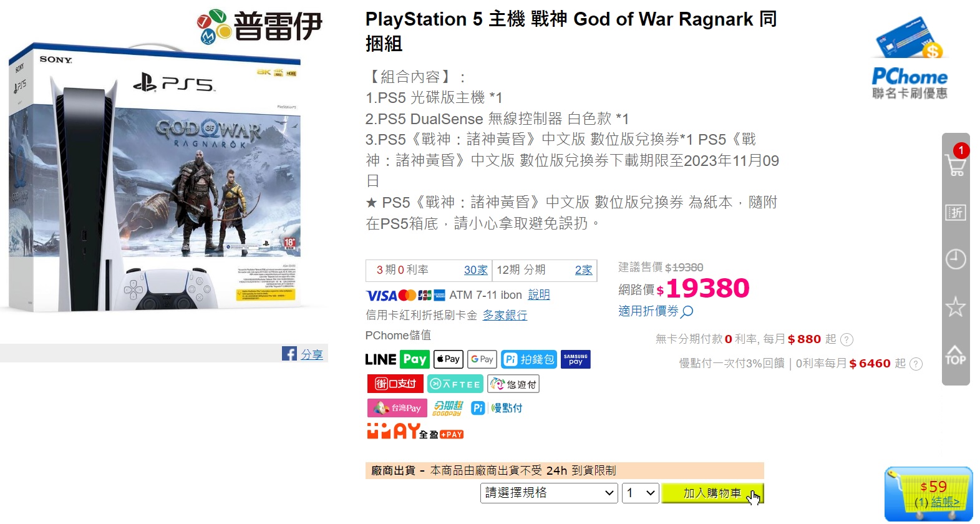980x524 pixels.
Task: Click the PChome 聯名卡刷優惠 banner
Action: [x=910, y=59]
